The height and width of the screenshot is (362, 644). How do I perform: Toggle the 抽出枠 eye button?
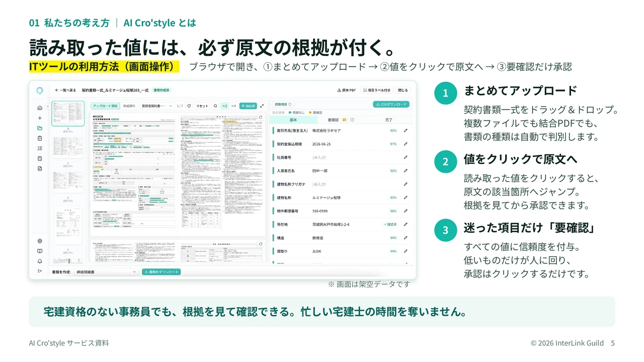coord(248,106)
